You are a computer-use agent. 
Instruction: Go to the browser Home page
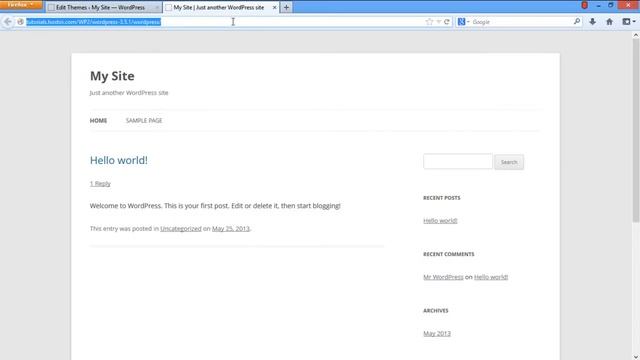609,22
